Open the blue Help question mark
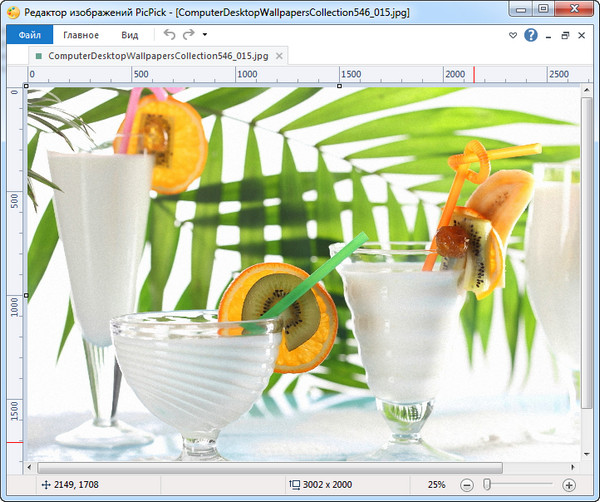Viewport: 600px width, 502px height. (x=530, y=35)
